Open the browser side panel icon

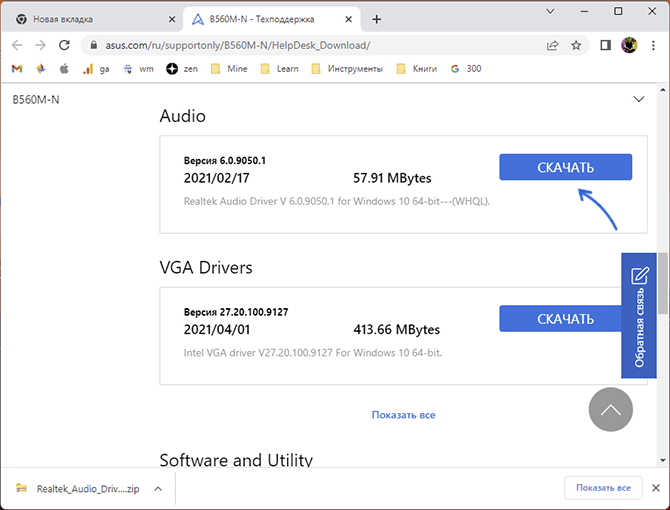(x=605, y=45)
